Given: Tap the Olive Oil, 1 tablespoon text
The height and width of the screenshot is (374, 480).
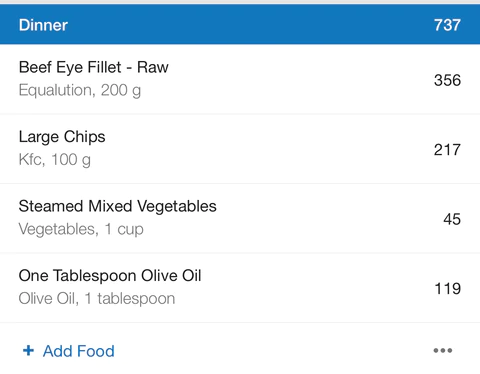Looking at the screenshot, I should pos(97,299).
